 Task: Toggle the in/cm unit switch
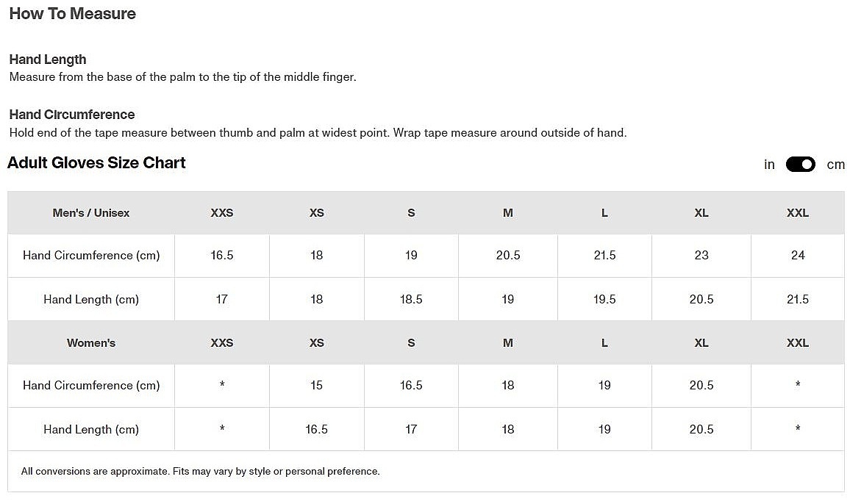tap(800, 165)
